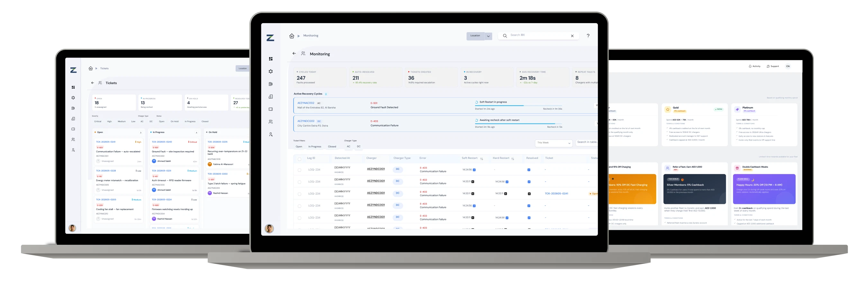Viewport: 868px width, 283px height.
Task: Sort by the Hard Restart column arrows
Action: click(x=512, y=159)
